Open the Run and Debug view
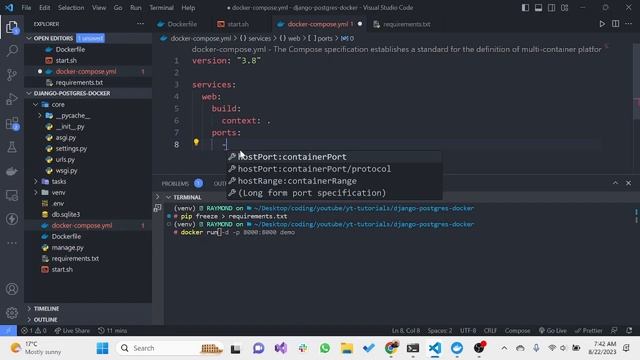Viewport: 640px width, 360px height. [x=12, y=99]
